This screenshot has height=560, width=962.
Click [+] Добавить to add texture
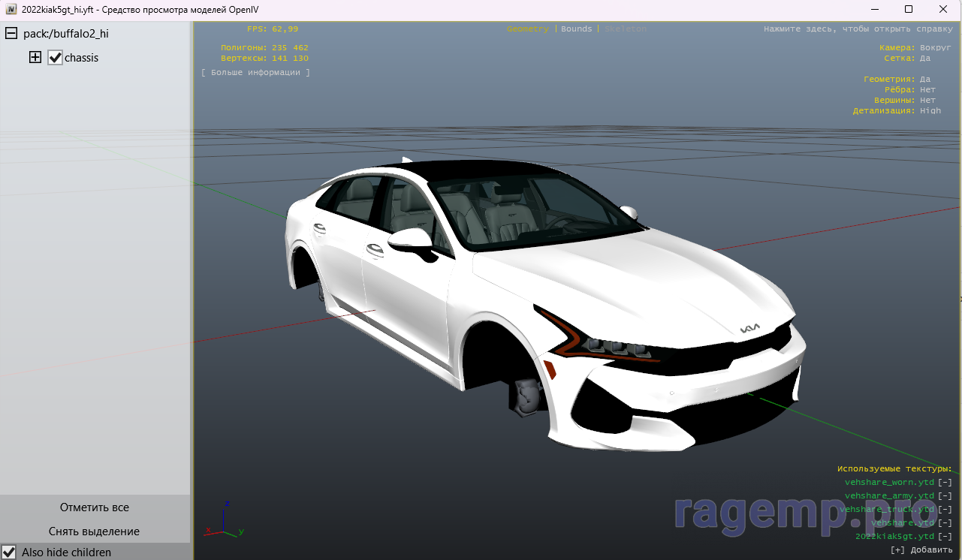coord(921,550)
